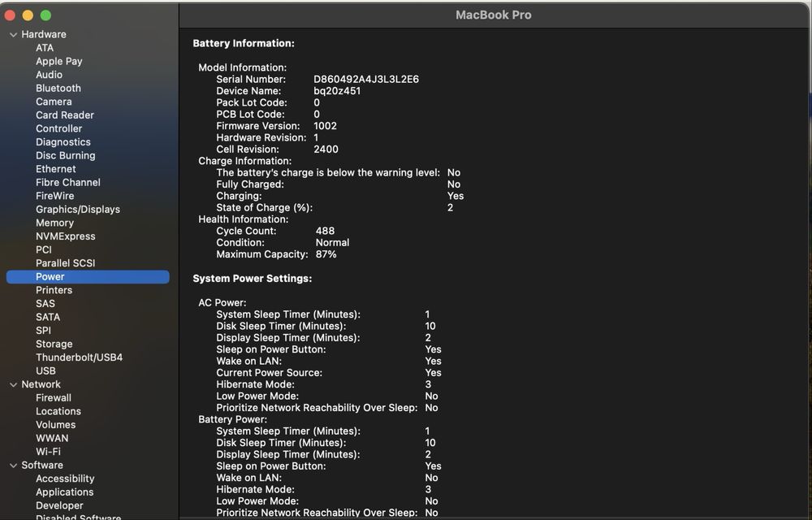Open the Apple Pay hardware entry
Screen dimensions: 812x520
click(59, 61)
